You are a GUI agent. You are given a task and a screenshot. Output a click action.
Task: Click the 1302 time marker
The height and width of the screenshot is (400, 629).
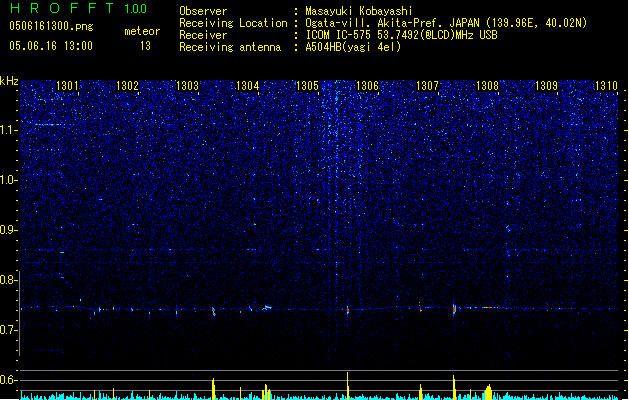click(x=127, y=86)
